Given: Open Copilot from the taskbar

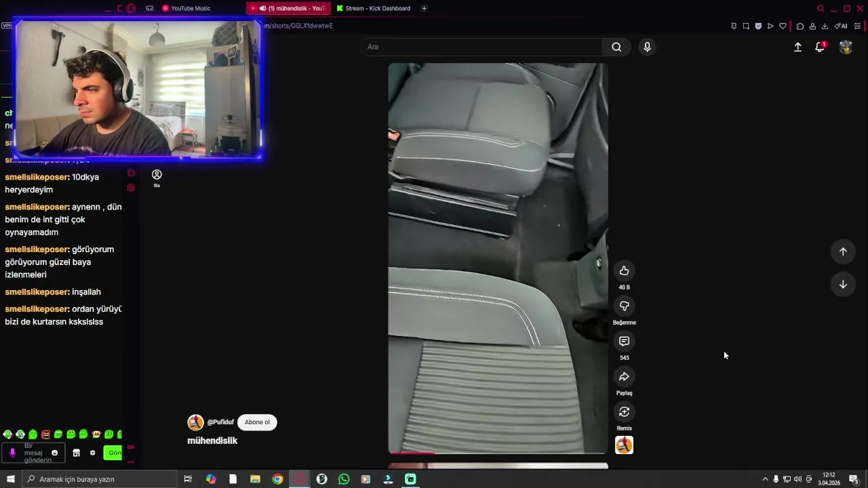Looking at the screenshot, I should 211,479.
